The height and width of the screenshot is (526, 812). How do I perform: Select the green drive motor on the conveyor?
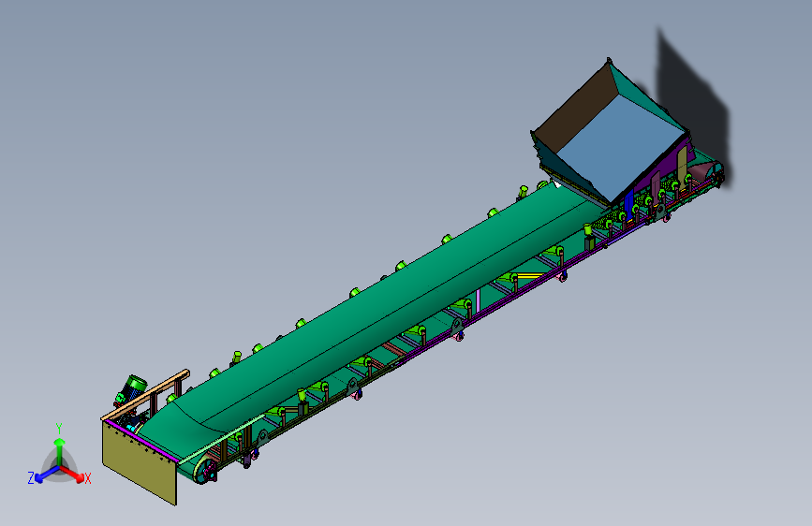134,387
